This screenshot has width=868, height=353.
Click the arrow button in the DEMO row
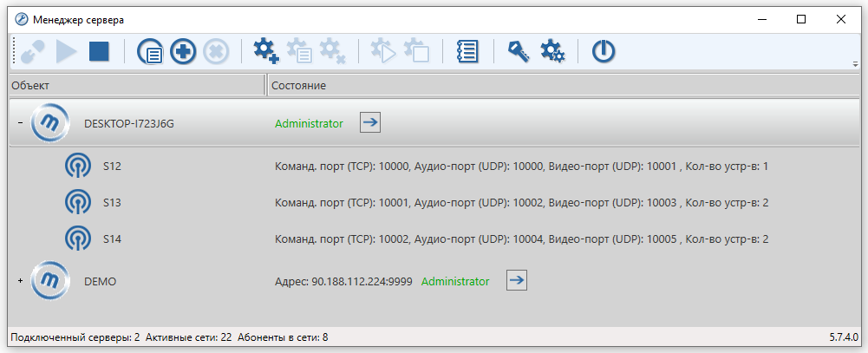pyautogui.click(x=517, y=280)
